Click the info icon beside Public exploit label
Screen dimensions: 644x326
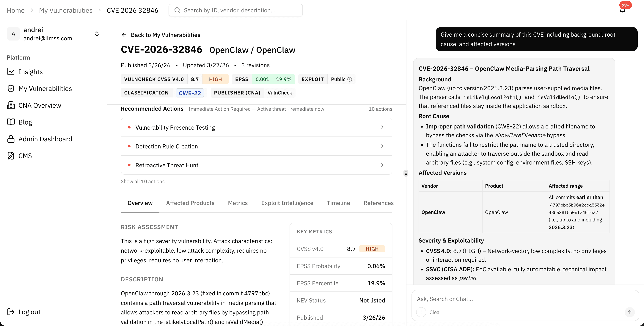(349, 79)
